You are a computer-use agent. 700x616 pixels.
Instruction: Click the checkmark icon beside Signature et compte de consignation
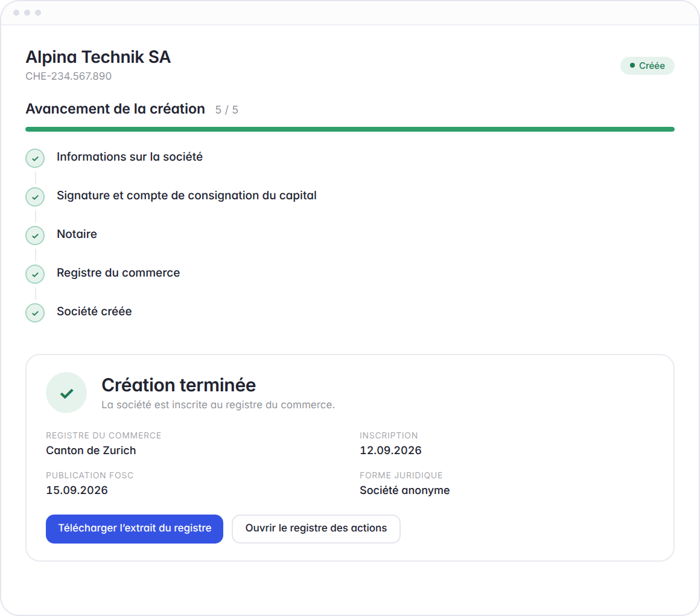35,197
